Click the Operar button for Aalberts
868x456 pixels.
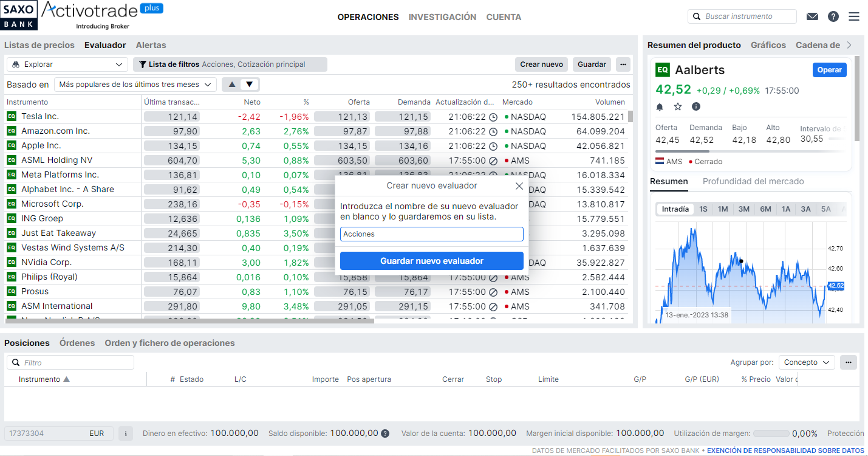830,70
